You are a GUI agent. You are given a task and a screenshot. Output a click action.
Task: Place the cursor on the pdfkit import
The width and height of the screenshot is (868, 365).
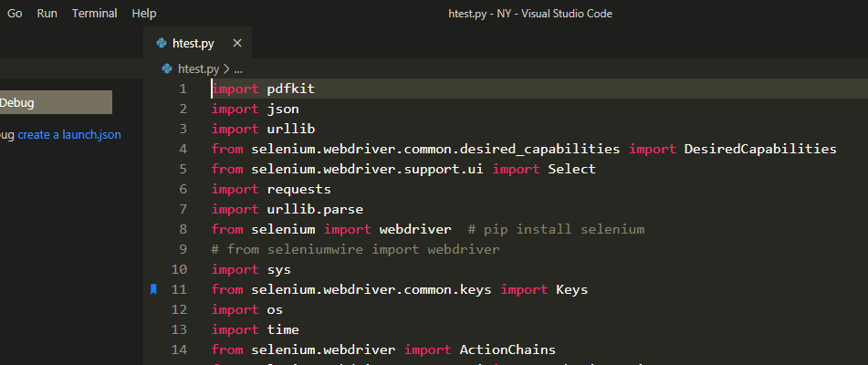click(290, 89)
